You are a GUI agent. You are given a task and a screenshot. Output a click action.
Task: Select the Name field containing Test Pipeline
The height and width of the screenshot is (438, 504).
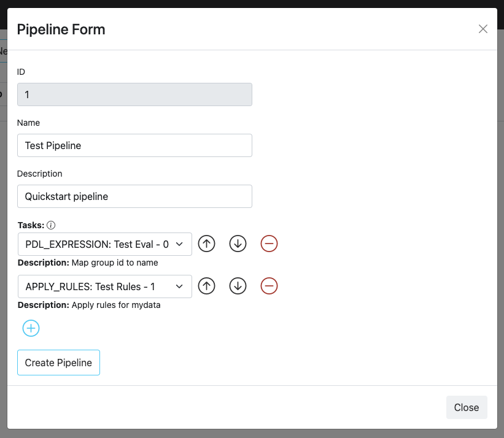[134, 145]
